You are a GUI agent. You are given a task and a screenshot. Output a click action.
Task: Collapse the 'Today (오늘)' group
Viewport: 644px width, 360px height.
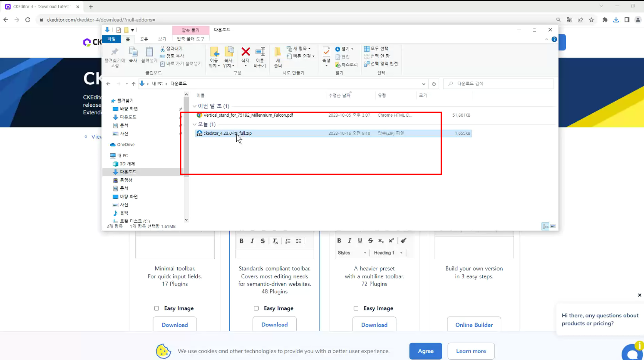pyautogui.click(x=194, y=124)
